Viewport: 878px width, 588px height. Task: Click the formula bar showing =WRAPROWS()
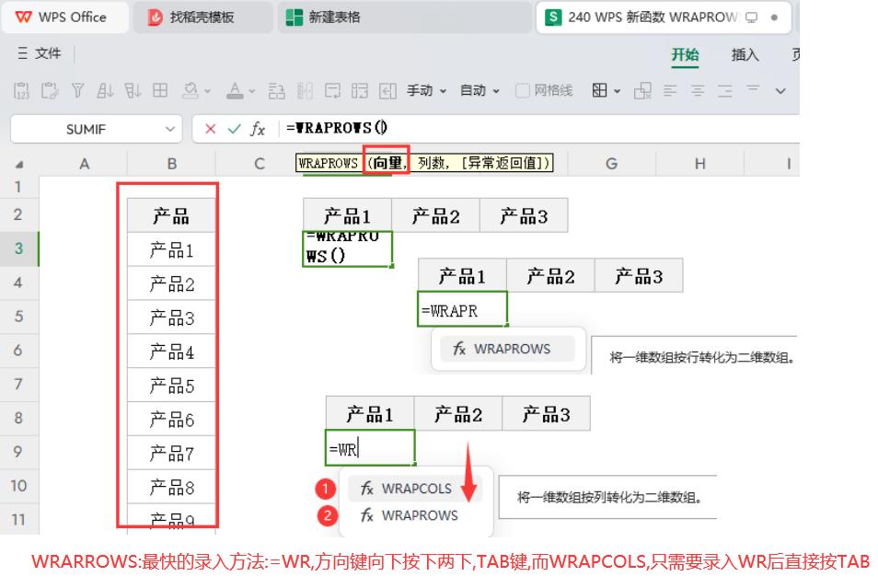point(336,129)
